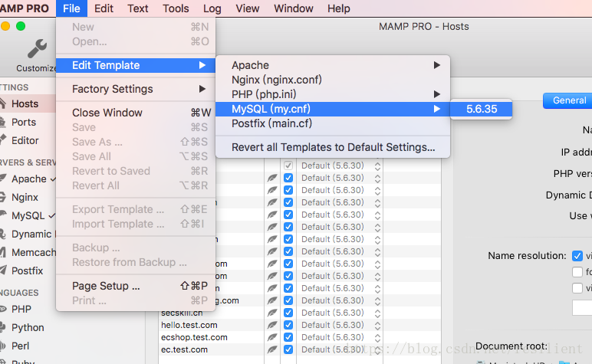Enable the second Name resolution checkbox
This screenshot has height=364, width=592.
coord(577,271)
